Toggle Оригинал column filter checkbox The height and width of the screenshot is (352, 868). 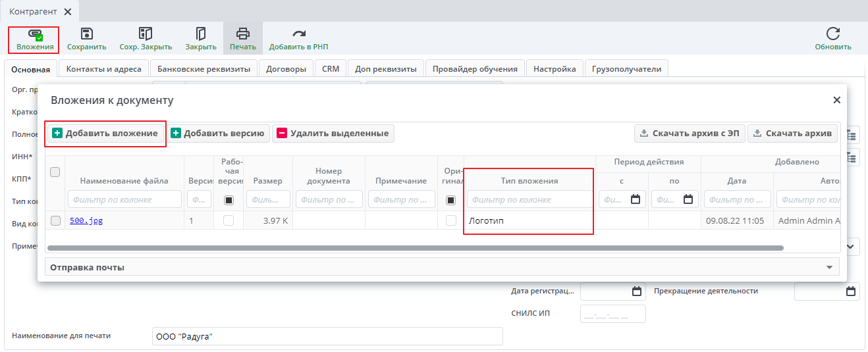(x=450, y=199)
